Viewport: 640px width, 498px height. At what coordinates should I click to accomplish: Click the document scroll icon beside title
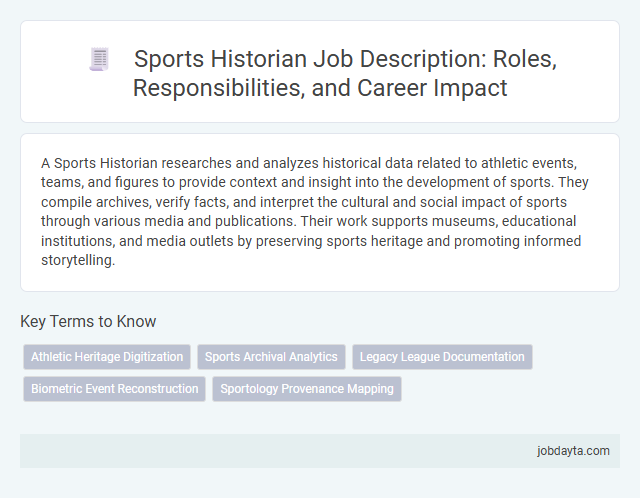[99, 59]
